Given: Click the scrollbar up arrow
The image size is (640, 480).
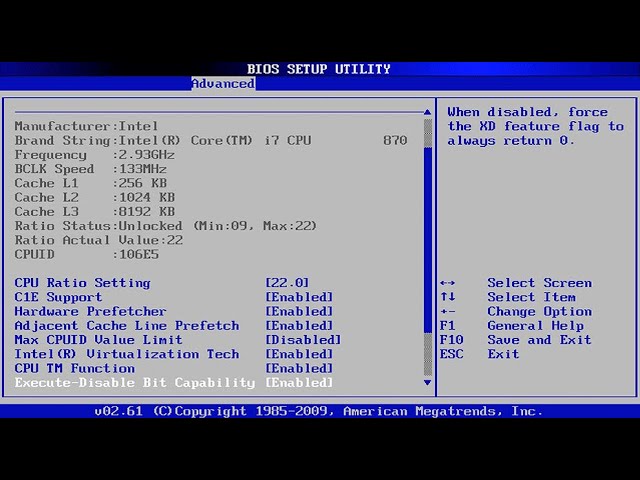Looking at the screenshot, I should tap(429, 112).
